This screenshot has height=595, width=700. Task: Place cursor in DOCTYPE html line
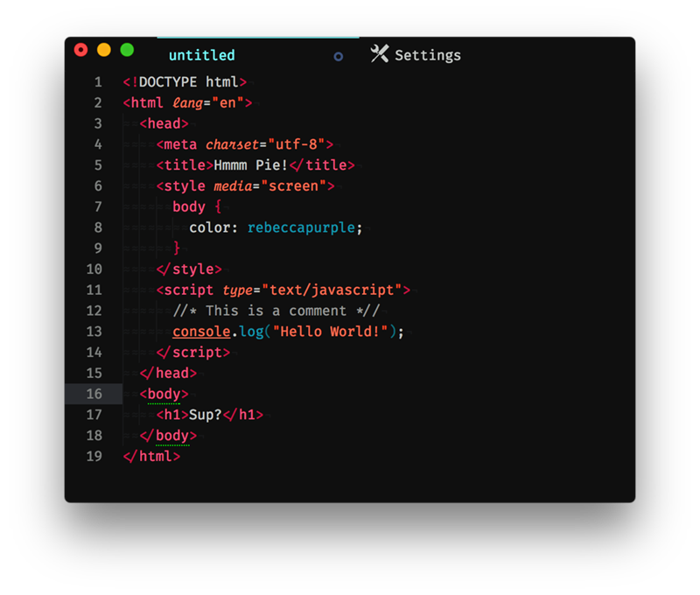pyautogui.click(x=185, y=82)
